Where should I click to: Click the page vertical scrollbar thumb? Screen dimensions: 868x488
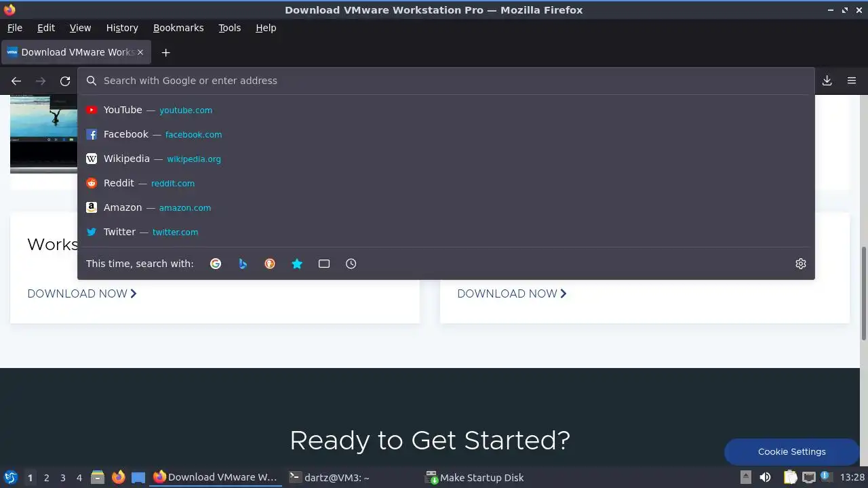tap(863, 293)
